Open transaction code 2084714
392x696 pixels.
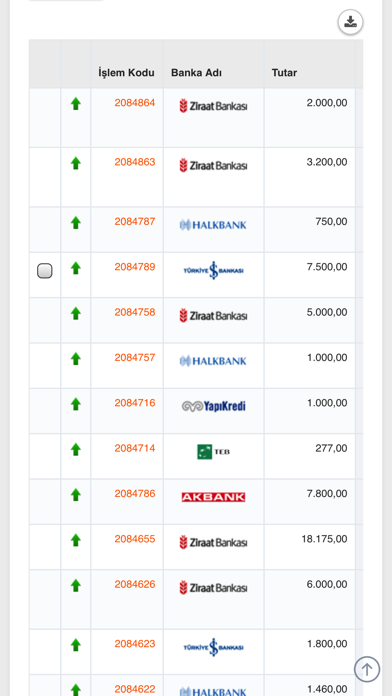(135, 448)
